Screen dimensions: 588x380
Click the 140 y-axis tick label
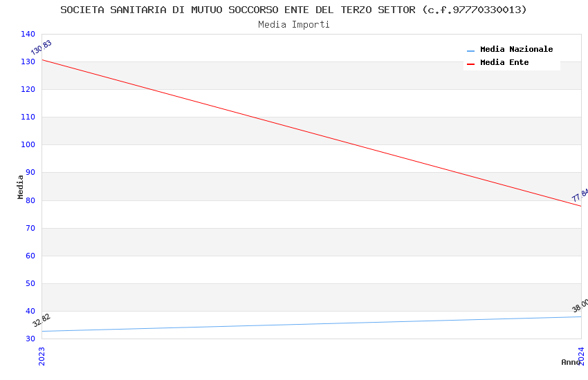click(28, 34)
